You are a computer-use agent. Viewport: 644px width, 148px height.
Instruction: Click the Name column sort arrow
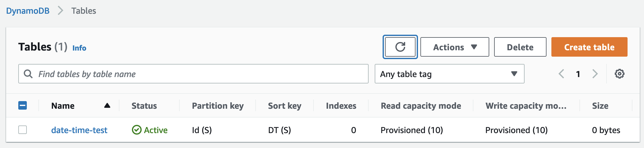coord(107,106)
